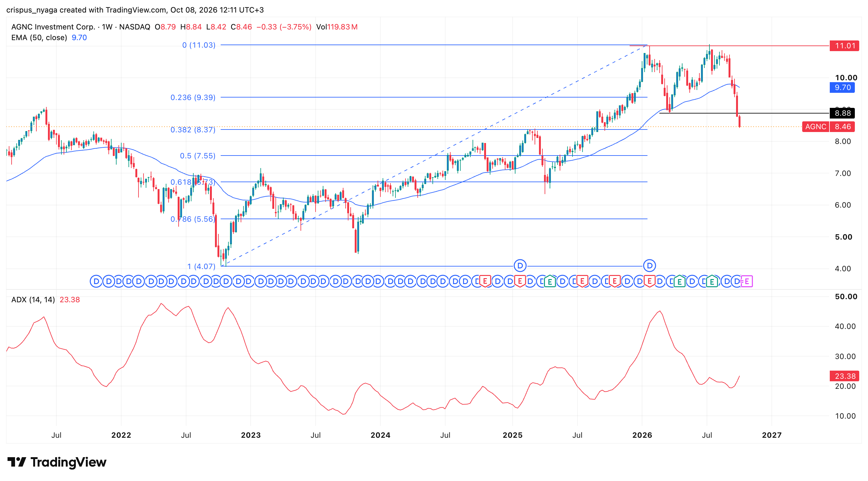Viewport: 868px width, 481px height.
Task: Click the Fibonacci 0.786 (5.56) level label
Action: [193, 219]
